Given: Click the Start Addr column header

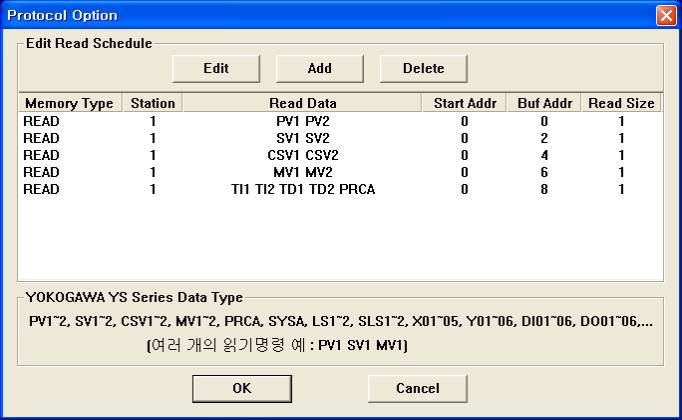Looking at the screenshot, I should [464, 103].
